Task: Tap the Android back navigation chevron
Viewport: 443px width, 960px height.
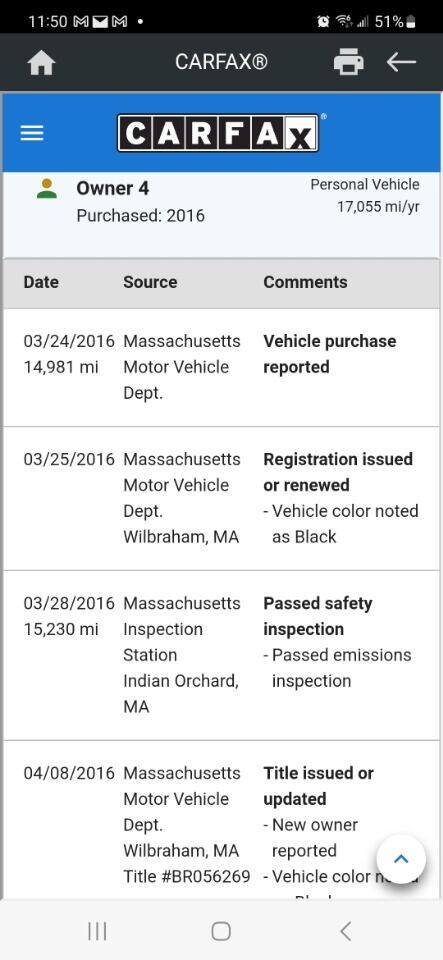Action: 346,931
